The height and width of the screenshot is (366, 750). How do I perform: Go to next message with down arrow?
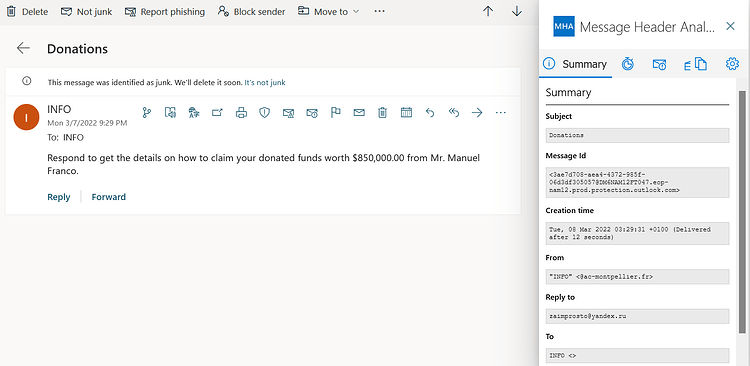517,11
